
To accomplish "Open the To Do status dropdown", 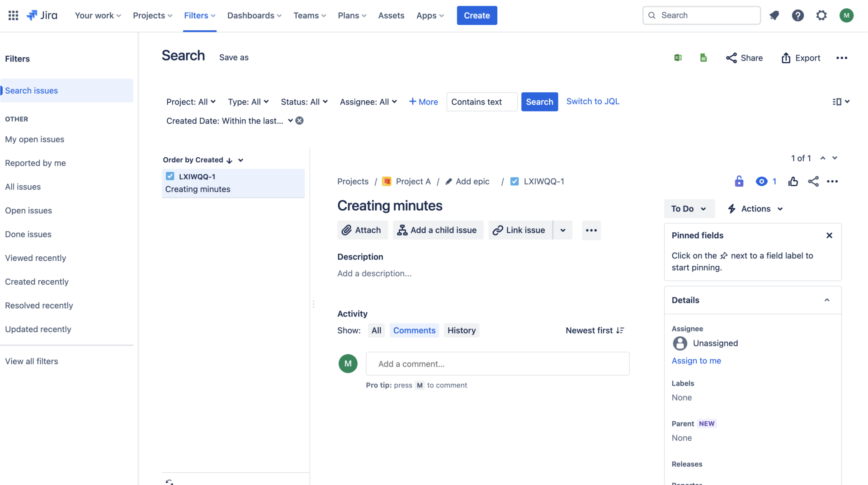I will click(689, 209).
